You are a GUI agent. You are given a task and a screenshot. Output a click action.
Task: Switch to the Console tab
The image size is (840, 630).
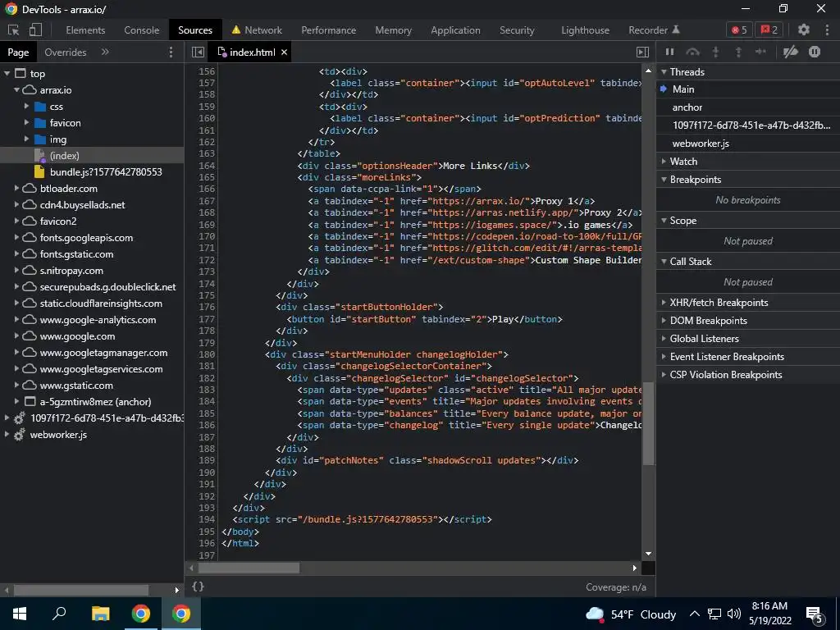point(141,30)
